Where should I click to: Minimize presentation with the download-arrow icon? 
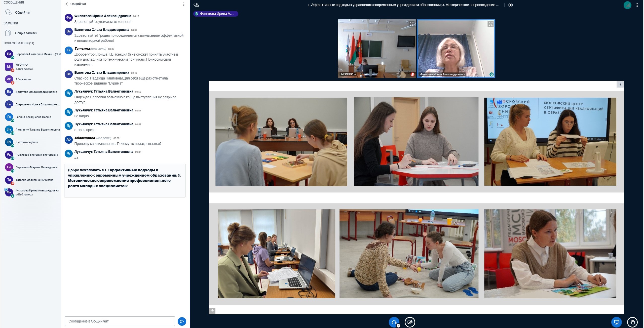(212, 311)
